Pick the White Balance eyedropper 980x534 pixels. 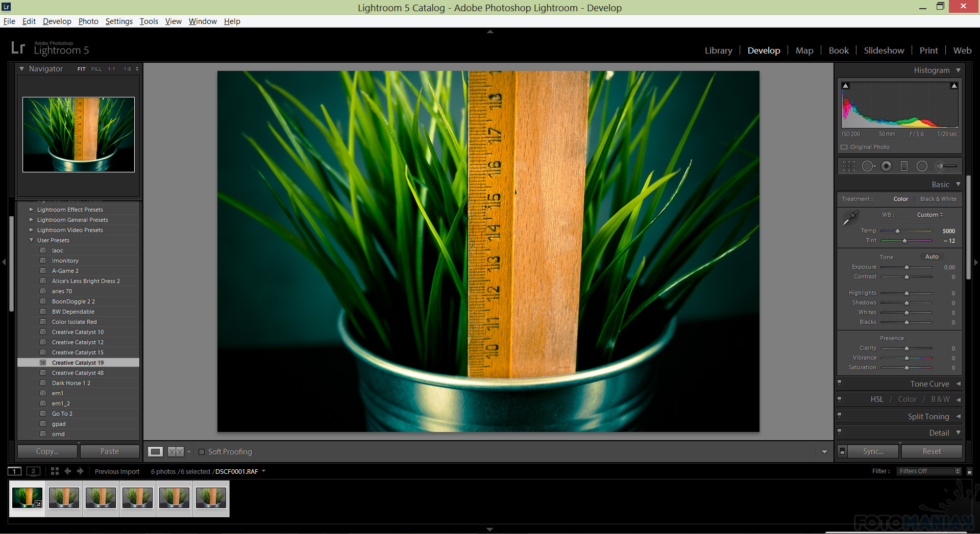tap(850, 218)
